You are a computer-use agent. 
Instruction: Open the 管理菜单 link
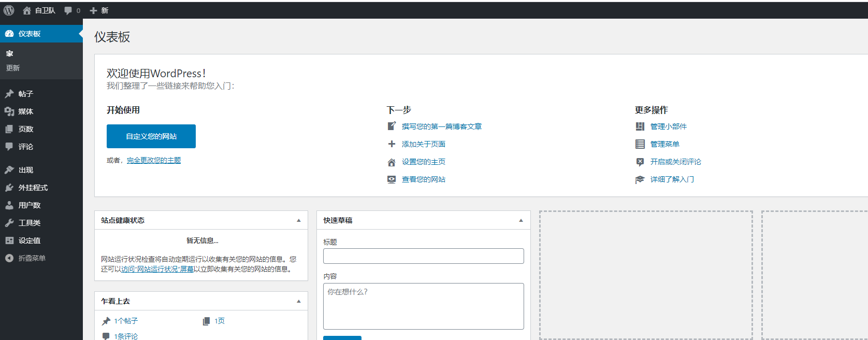[665, 144]
